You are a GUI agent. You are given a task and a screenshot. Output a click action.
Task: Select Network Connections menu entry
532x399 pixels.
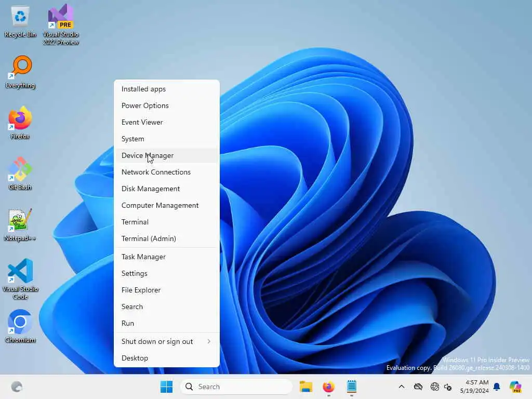pos(167,172)
